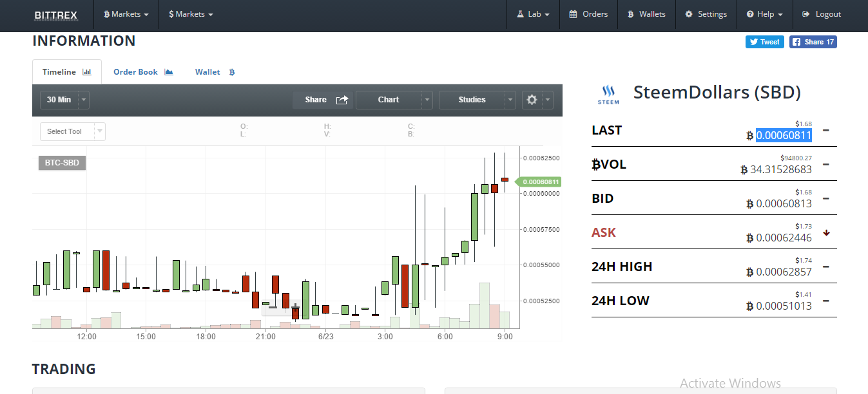Expand the Chart type dropdown arrow

(427, 100)
